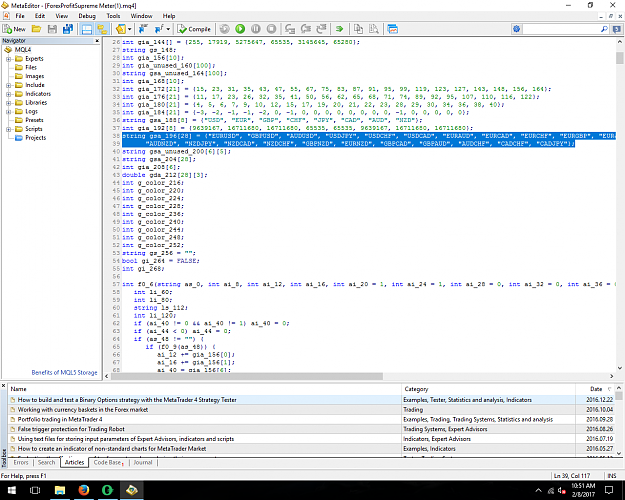Click the bookmark flag icon
The width and height of the screenshot is (625, 500).
143,29
